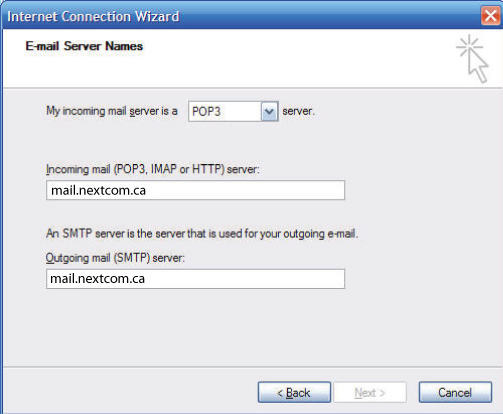The width and height of the screenshot is (503, 414).
Task: Click mail.nextcom.ca text in outgoing server field
Action: pyautogui.click(x=97, y=279)
